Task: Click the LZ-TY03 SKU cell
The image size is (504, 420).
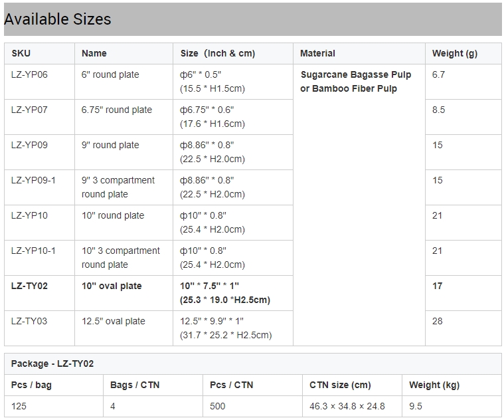Action: [29, 321]
